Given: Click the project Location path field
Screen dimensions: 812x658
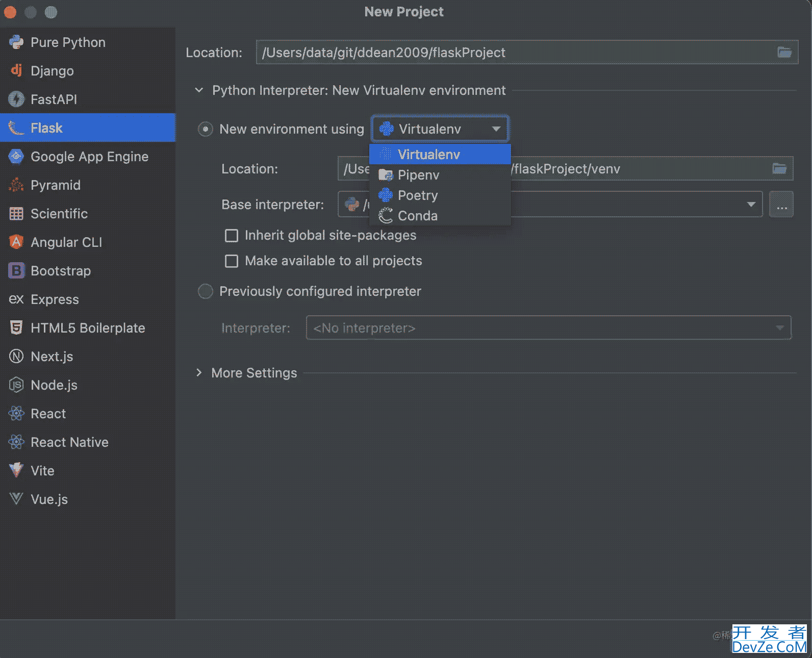Looking at the screenshot, I should coord(527,52).
